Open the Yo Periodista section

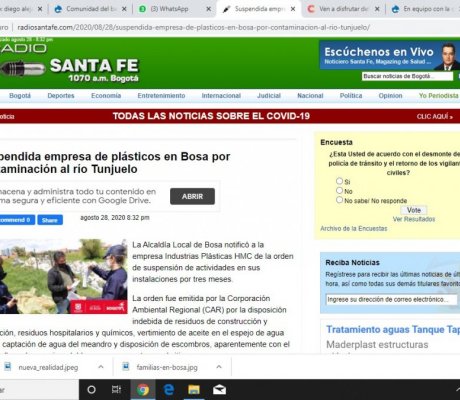(x=438, y=96)
